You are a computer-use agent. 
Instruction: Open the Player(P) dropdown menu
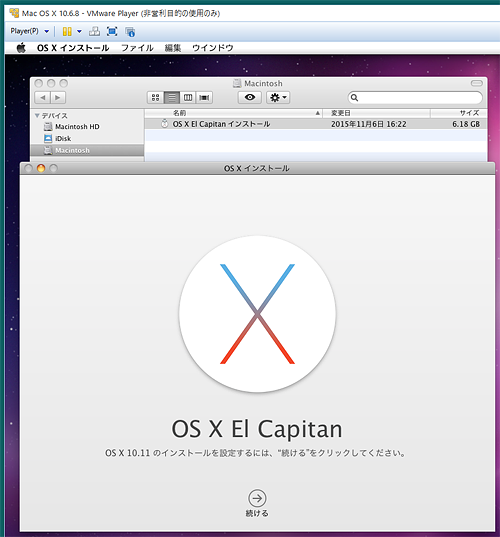[30, 31]
